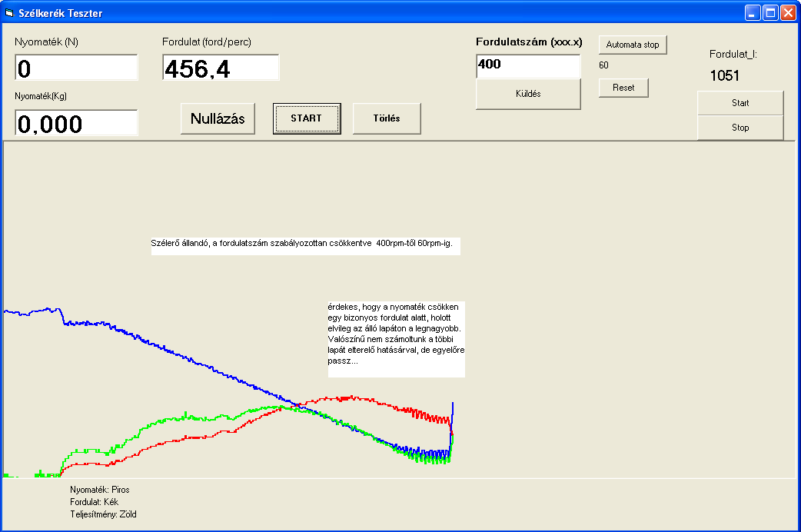Click the 'Nyomaték(Kg)' label

pos(40,96)
